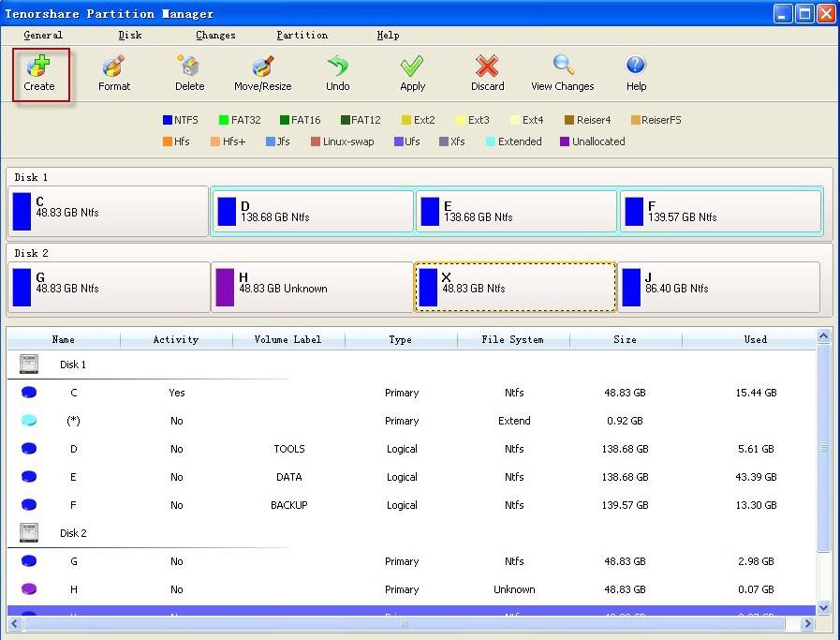Viewport: 840px width, 640px height.
Task: Open the Help menu
Action: (x=388, y=36)
